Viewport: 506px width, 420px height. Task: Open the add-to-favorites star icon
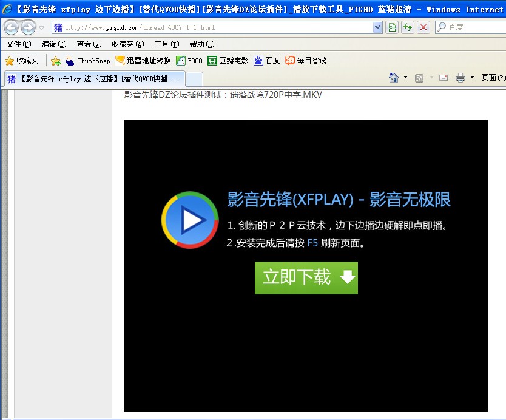tap(56, 61)
